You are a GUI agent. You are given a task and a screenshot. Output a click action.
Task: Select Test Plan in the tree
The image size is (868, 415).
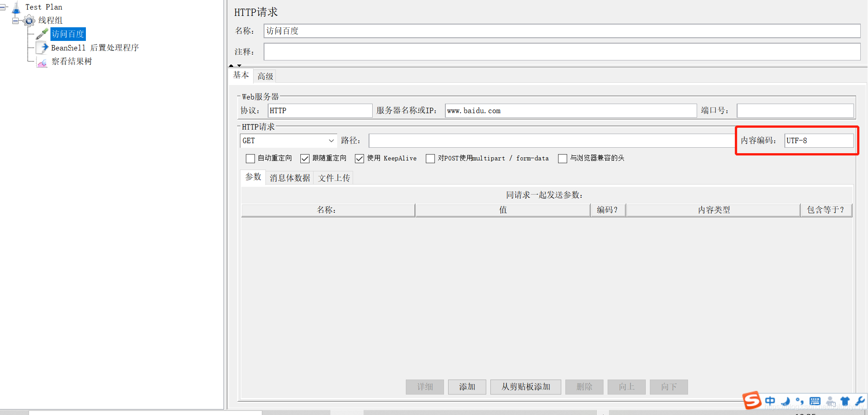tap(44, 7)
